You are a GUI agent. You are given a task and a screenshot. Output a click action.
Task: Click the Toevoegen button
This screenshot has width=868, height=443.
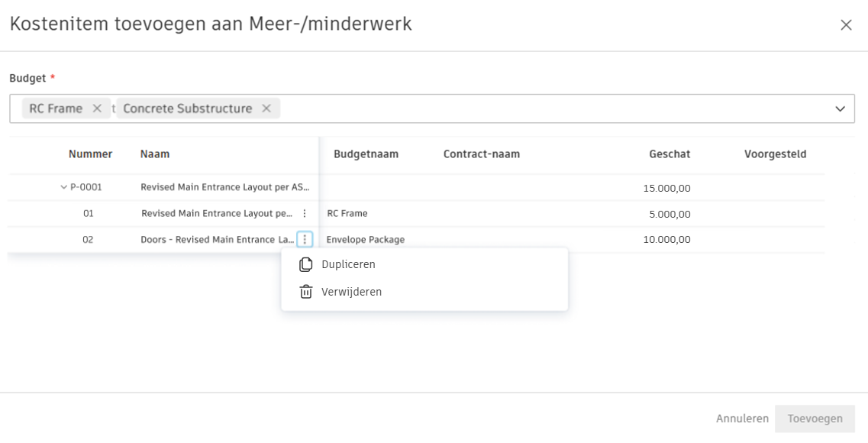pos(816,419)
